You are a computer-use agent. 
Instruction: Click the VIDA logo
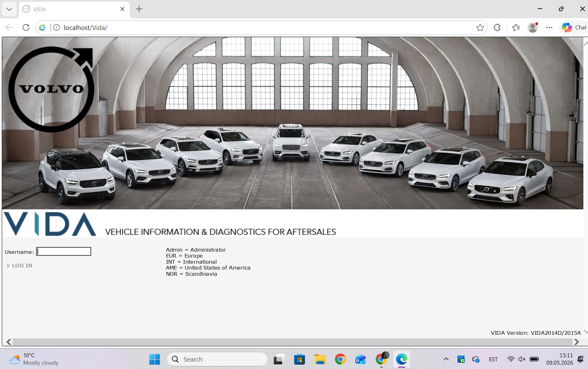50,224
